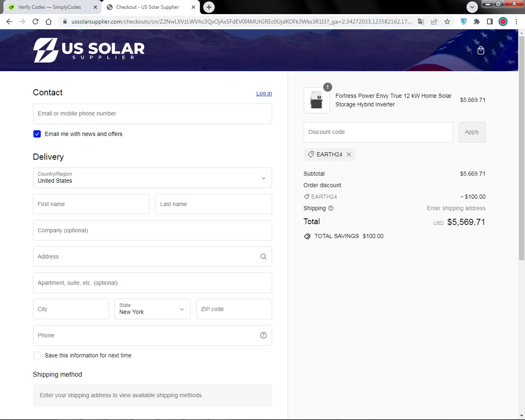The width and height of the screenshot is (525, 420).
Task: Click the $5,569.71 total amount
Action: (x=466, y=222)
